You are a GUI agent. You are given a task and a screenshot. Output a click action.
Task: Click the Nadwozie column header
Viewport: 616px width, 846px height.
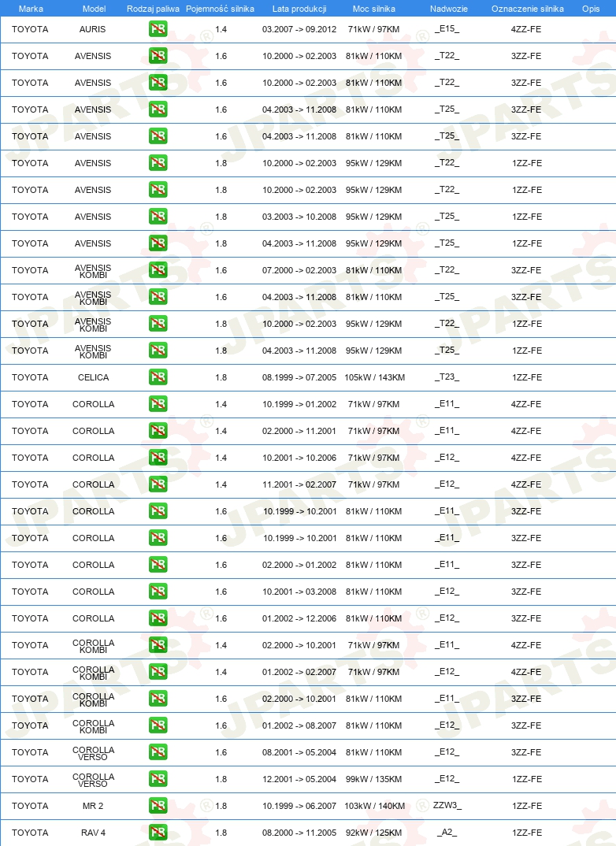coord(449,9)
